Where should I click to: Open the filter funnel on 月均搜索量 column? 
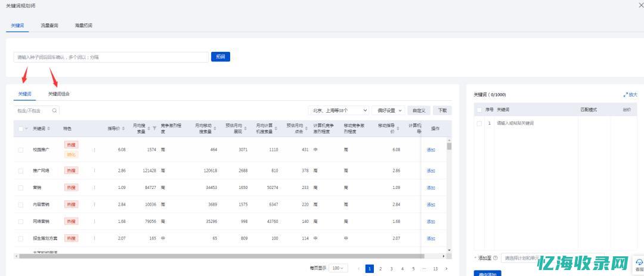(154, 129)
